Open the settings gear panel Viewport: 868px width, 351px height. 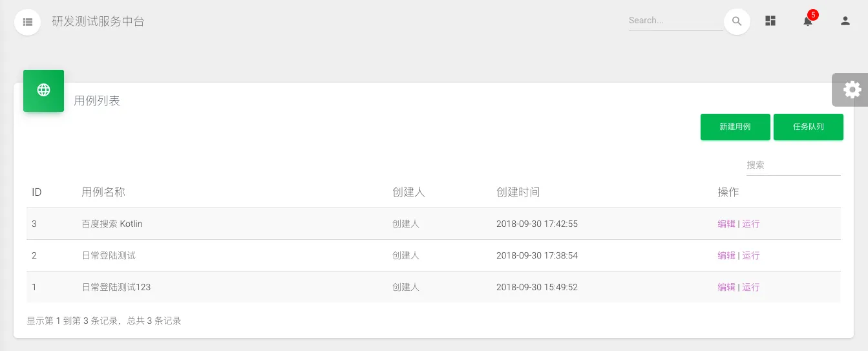pyautogui.click(x=852, y=89)
